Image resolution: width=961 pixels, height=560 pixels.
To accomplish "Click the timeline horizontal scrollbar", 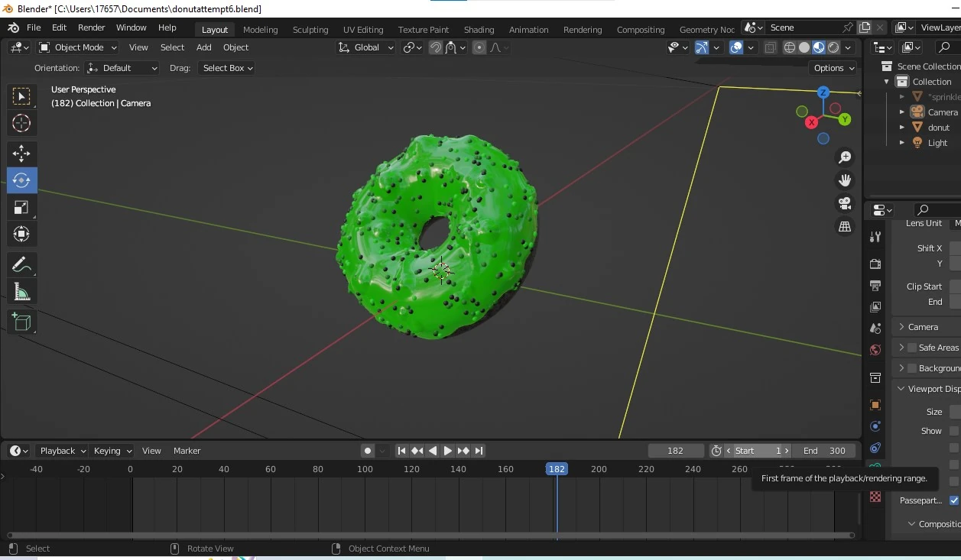I will (x=430, y=535).
